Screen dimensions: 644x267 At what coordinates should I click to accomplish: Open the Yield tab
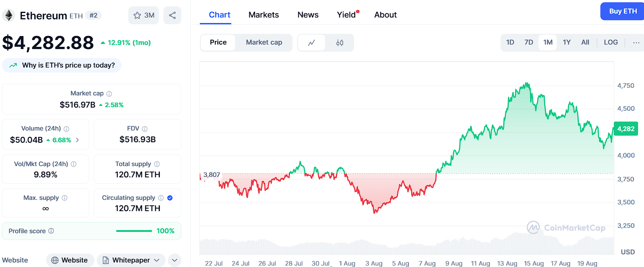(347, 15)
